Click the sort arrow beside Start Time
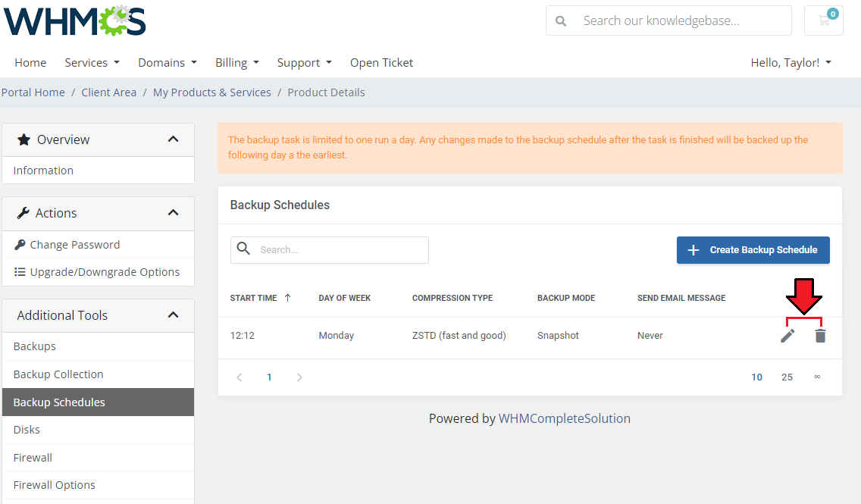Image resolution: width=861 pixels, height=504 pixels. 288,298
